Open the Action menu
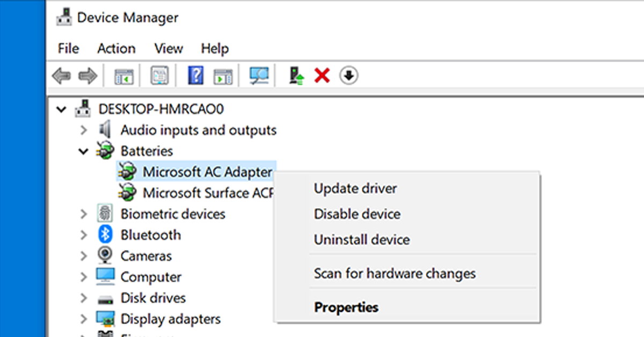This screenshot has width=644, height=337. pyautogui.click(x=116, y=49)
